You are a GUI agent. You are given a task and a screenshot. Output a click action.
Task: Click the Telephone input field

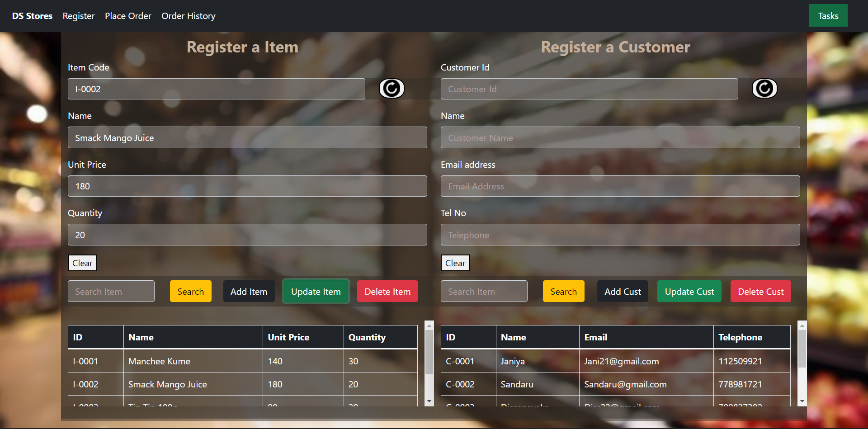pyautogui.click(x=620, y=235)
